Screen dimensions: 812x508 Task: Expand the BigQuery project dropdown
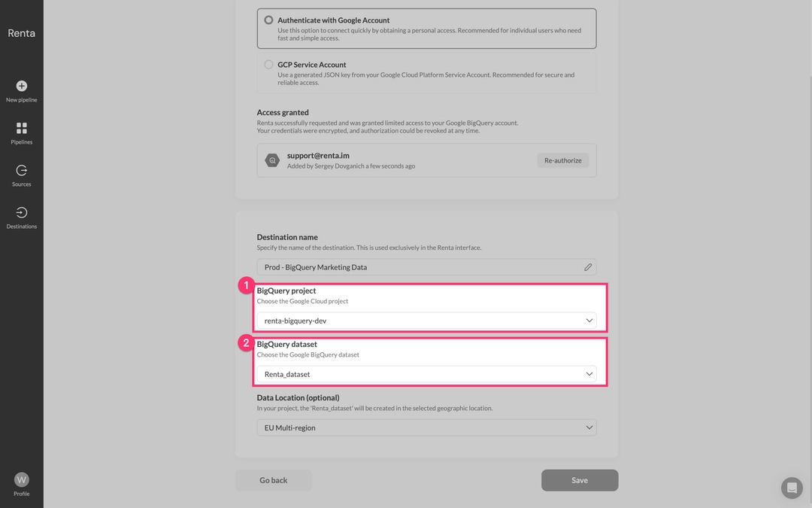point(426,321)
